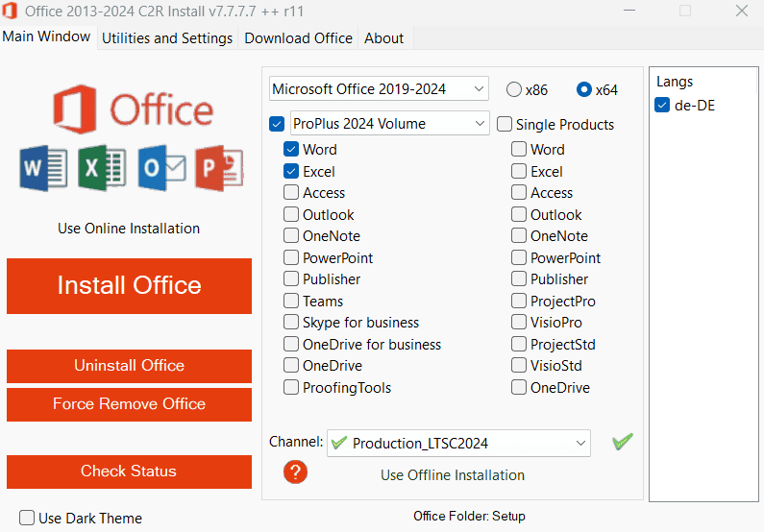Click the Excel application icon in banner
The width and height of the screenshot is (764, 532).
point(102,168)
